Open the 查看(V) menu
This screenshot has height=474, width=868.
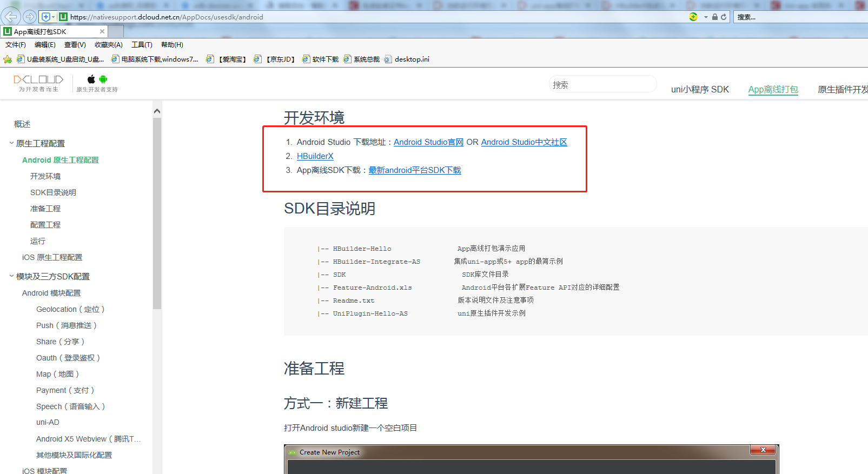click(75, 45)
